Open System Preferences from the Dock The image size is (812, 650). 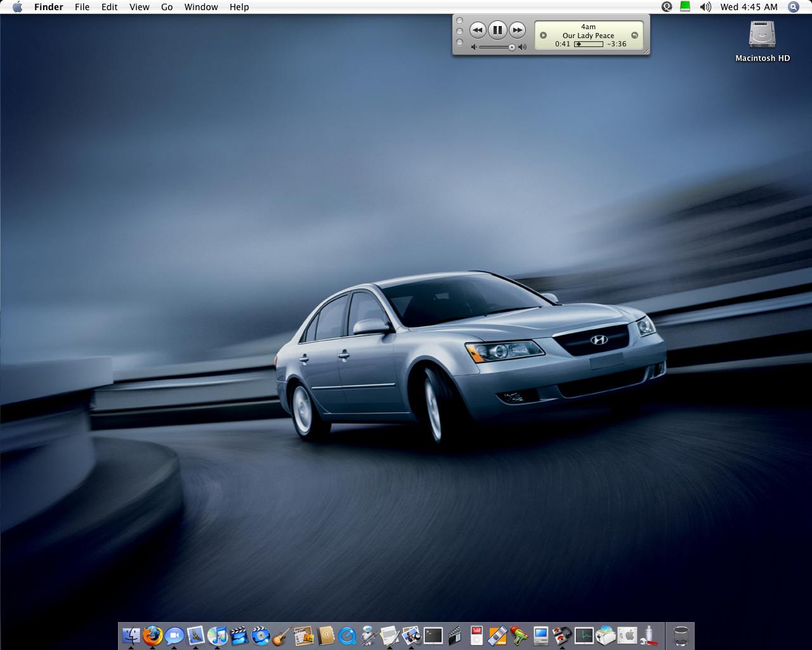(x=627, y=635)
